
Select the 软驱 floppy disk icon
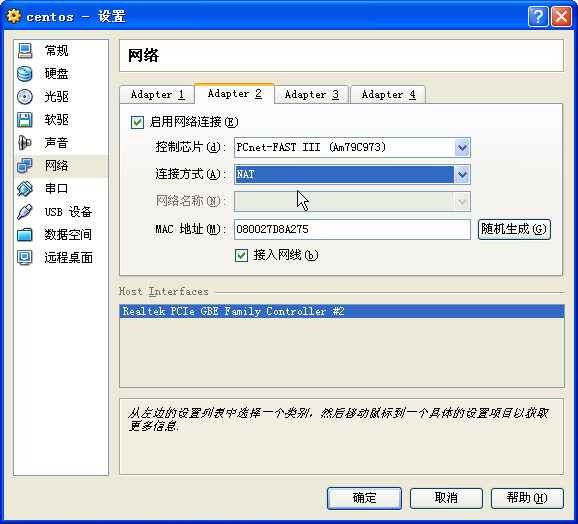point(25,120)
